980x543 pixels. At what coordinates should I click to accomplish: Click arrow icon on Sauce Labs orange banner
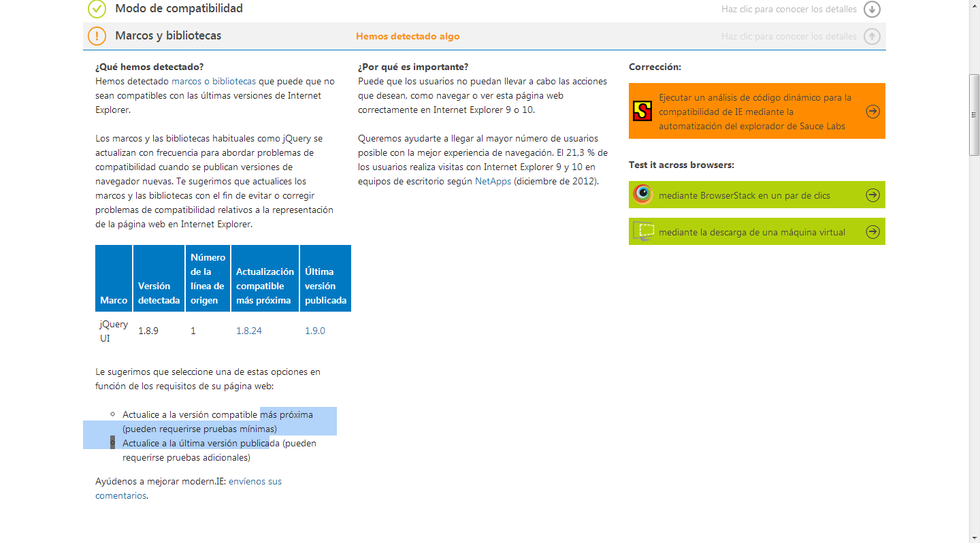873,111
